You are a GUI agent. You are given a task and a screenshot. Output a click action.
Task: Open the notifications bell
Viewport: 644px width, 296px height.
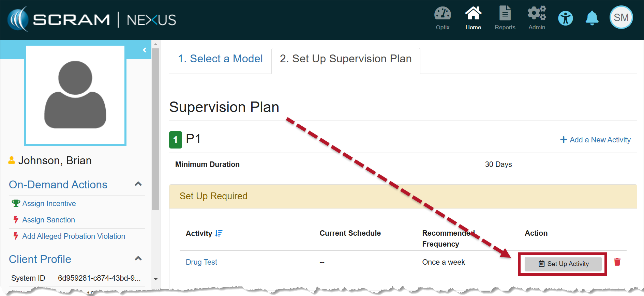click(x=592, y=18)
